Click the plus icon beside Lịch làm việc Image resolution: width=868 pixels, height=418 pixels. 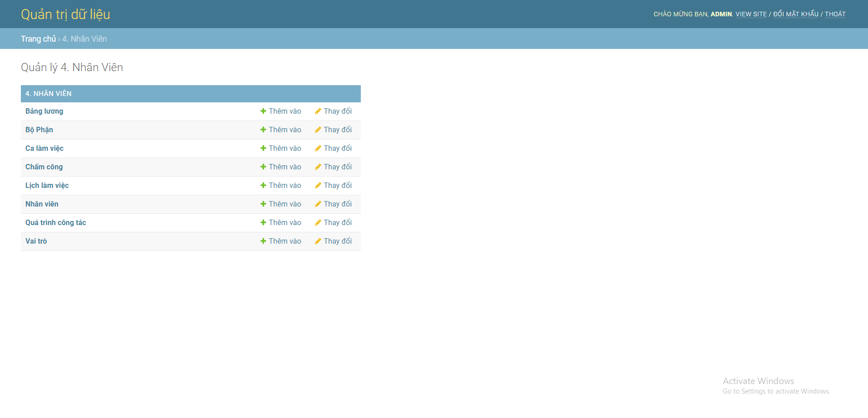pyautogui.click(x=262, y=185)
